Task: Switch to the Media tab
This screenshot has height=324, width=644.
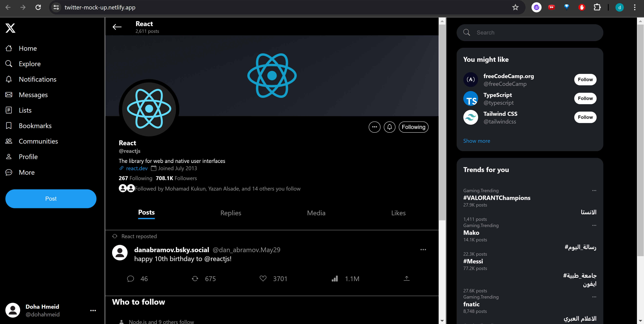Action: point(316,213)
